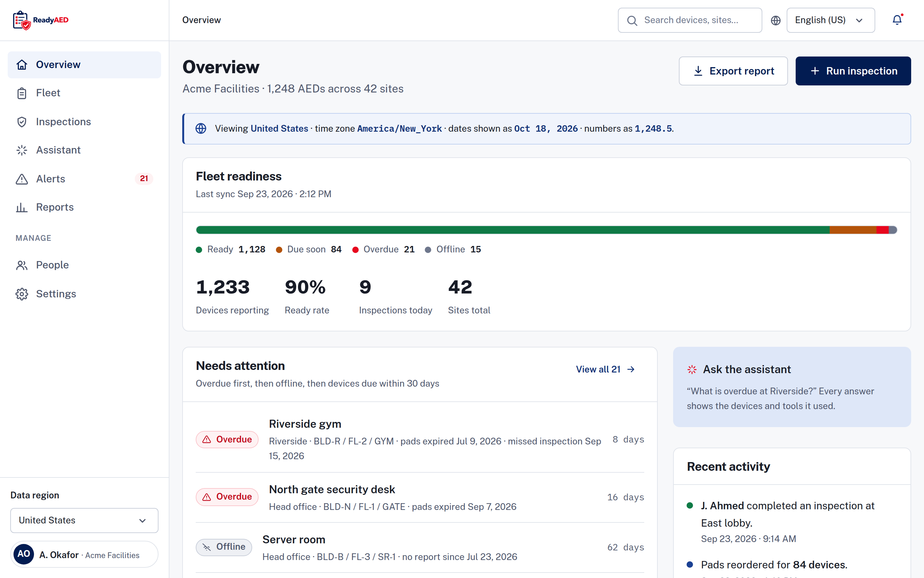Click the Alerts count badge 21
The height and width of the screenshot is (578, 924).
click(x=143, y=179)
